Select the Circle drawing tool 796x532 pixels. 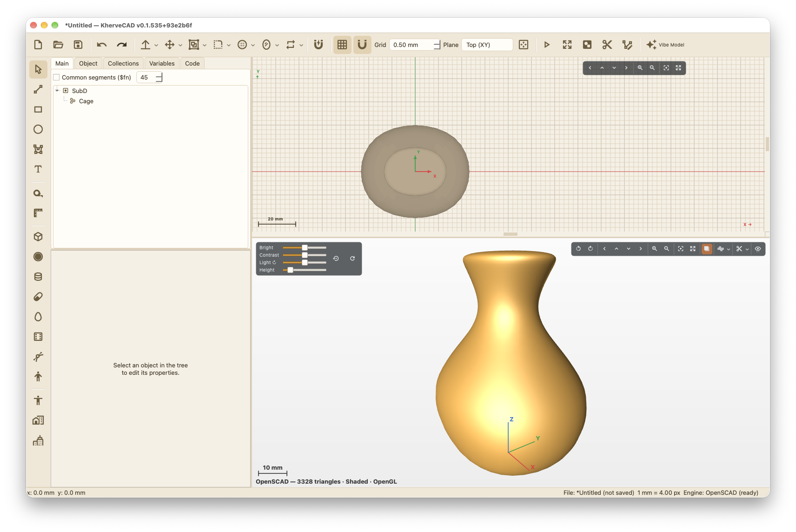tap(38, 129)
